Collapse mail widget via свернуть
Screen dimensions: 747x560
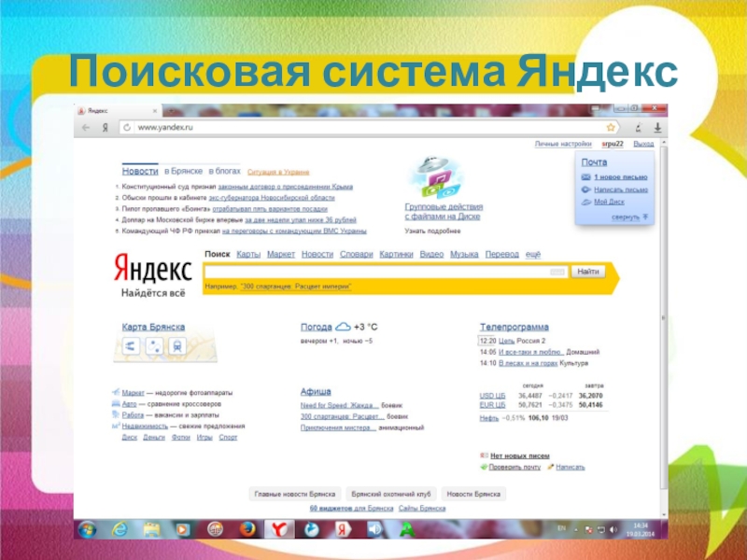(629, 217)
